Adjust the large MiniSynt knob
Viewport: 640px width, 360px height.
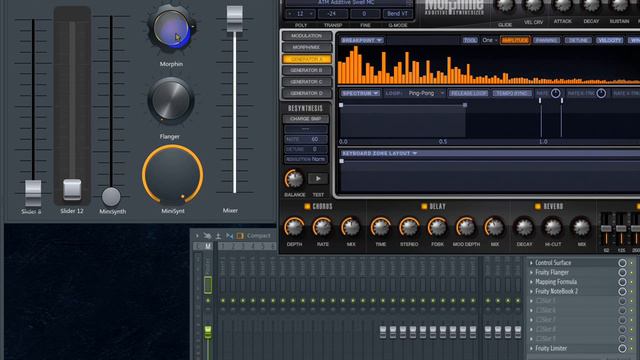pyautogui.click(x=173, y=175)
